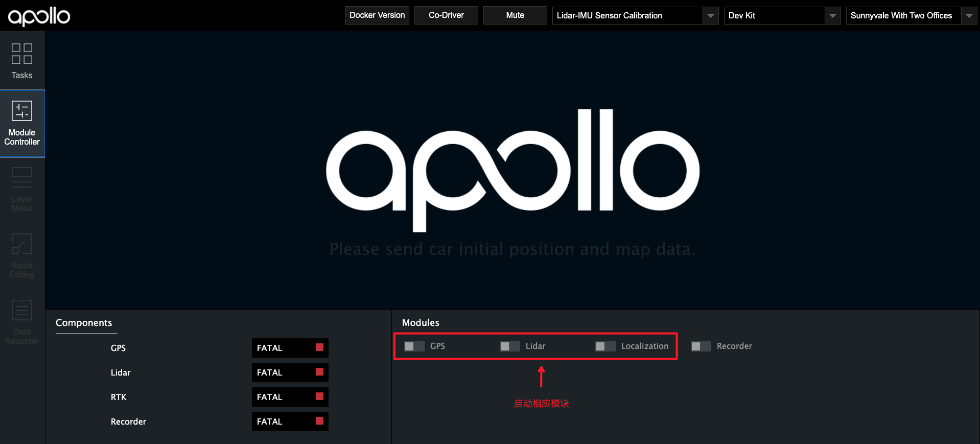Screen dimensions: 980x444
Task: Toggle the Lidar module switch
Action: coord(510,346)
